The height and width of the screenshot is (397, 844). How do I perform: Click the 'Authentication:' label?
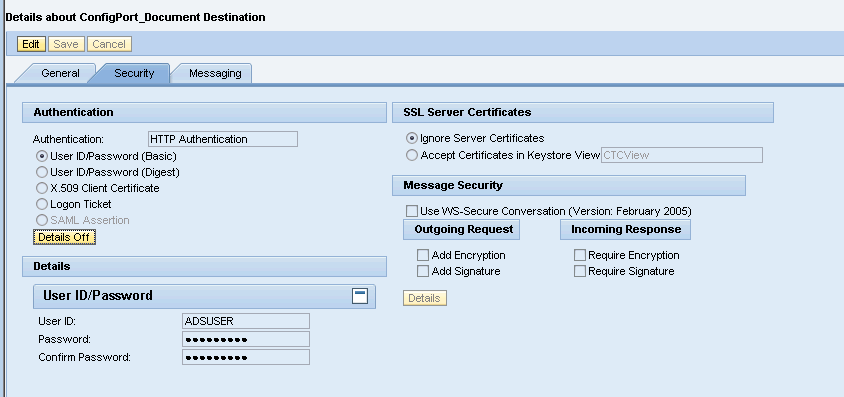tap(68, 139)
